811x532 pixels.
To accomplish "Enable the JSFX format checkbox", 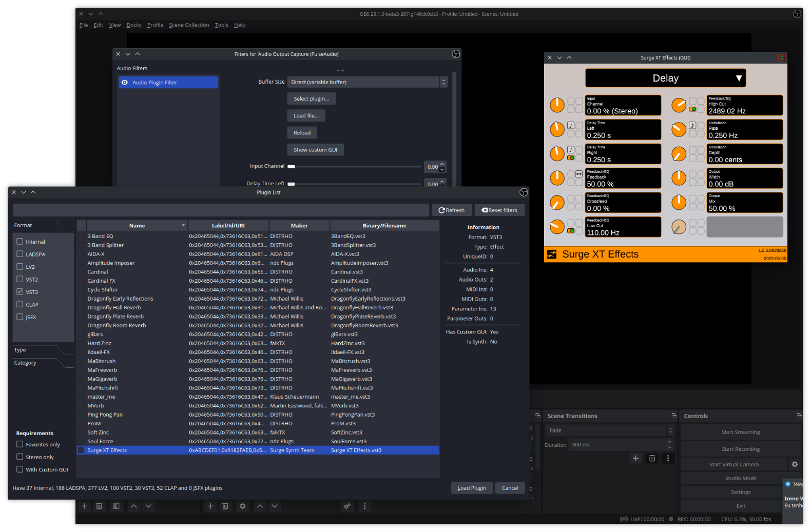I will click(20, 317).
